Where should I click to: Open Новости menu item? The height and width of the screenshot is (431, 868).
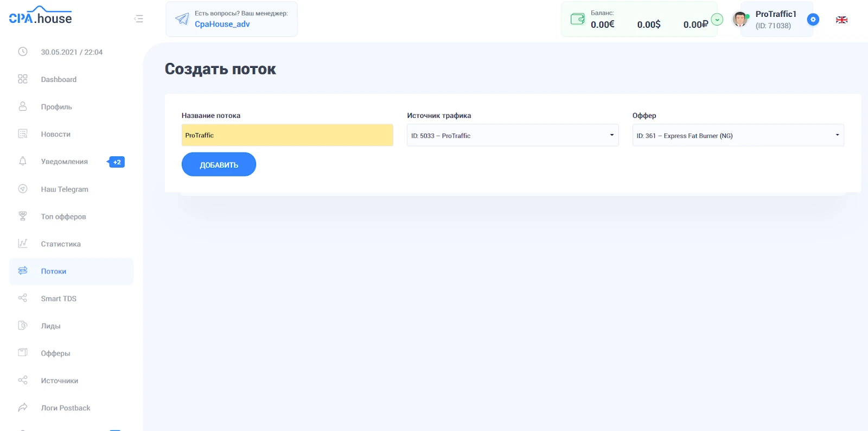[56, 134]
